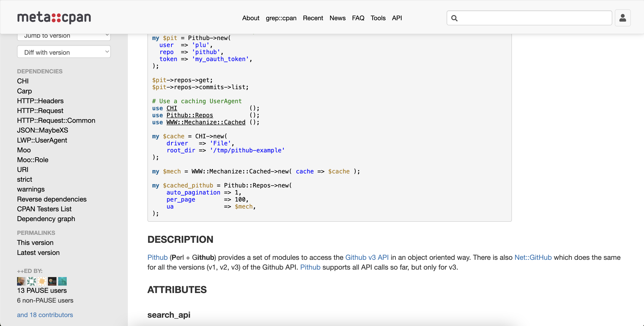Screen dimensions: 644x326
Task: Click the metacpan logo
Action: tap(54, 18)
